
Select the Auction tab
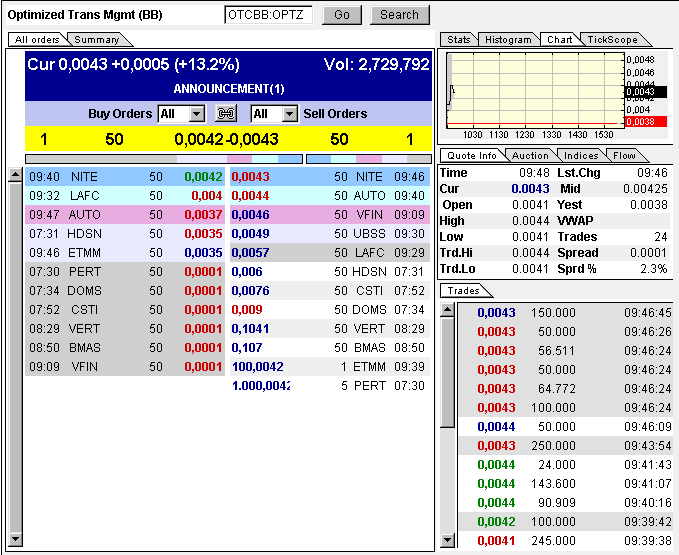click(x=530, y=156)
